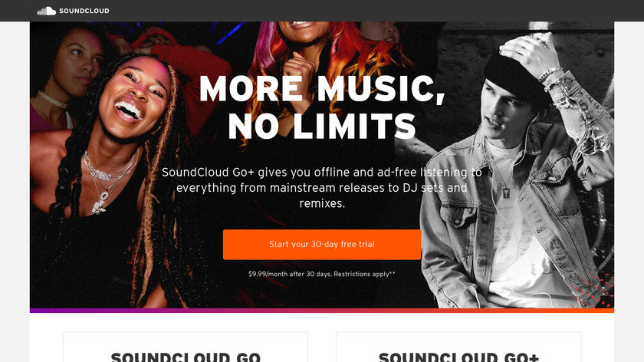Viewport: 644px width, 362px height.
Task: Choose the SOUNDCLOUD GO plan card heading
Action: pos(186,357)
